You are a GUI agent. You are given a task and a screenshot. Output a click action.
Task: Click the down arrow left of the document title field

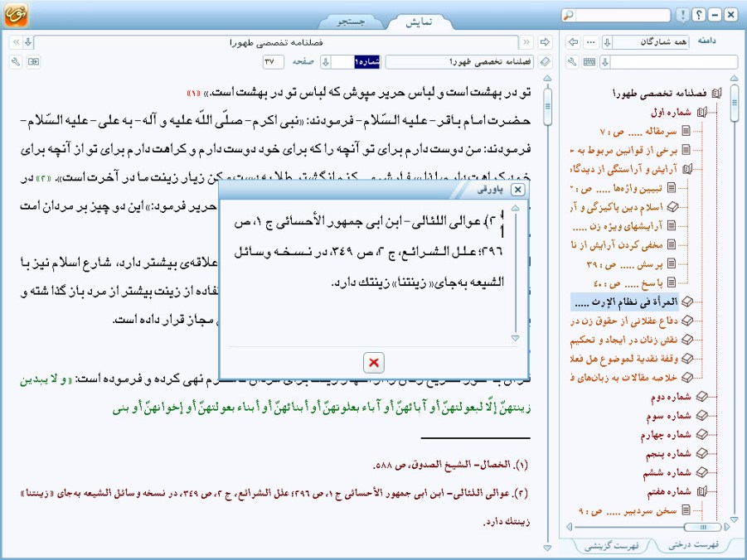tap(28, 42)
